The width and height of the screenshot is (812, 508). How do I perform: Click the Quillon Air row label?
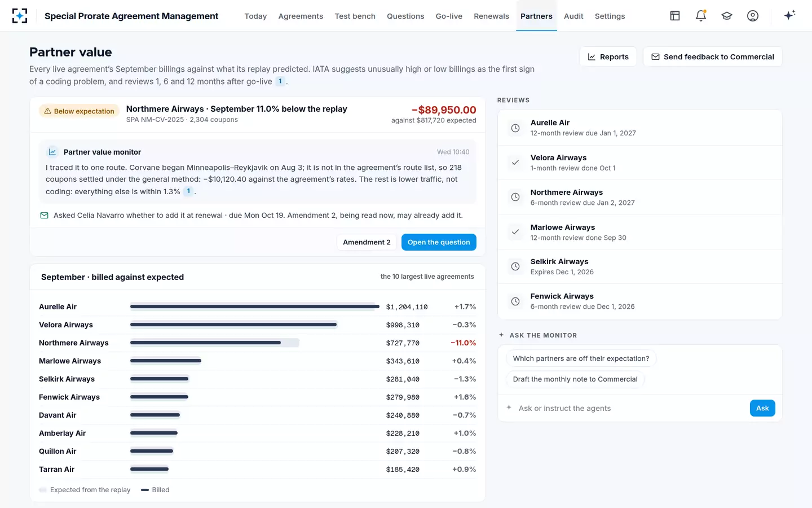click(x=58, y=451)
